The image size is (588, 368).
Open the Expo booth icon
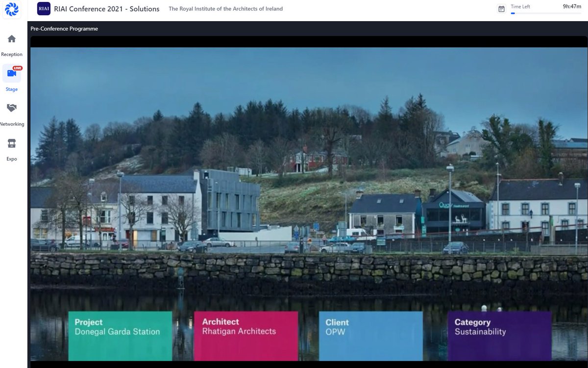(12, 143)
